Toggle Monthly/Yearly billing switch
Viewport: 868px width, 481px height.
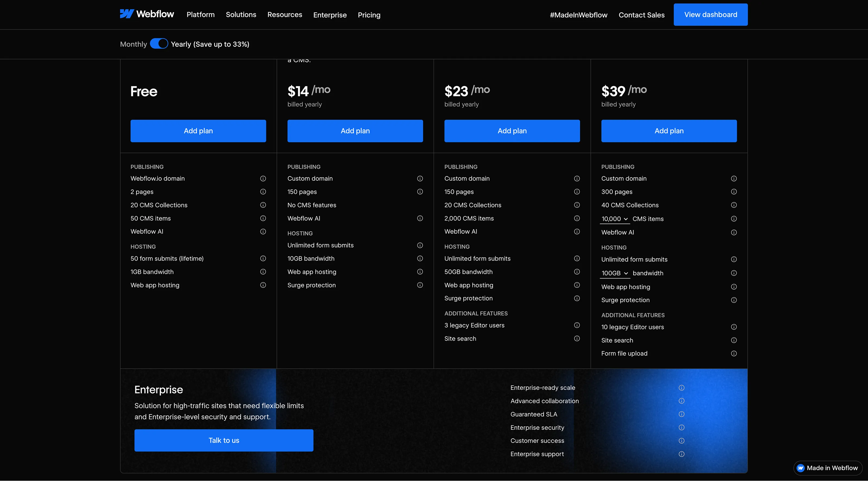click(x=159, y=43)
